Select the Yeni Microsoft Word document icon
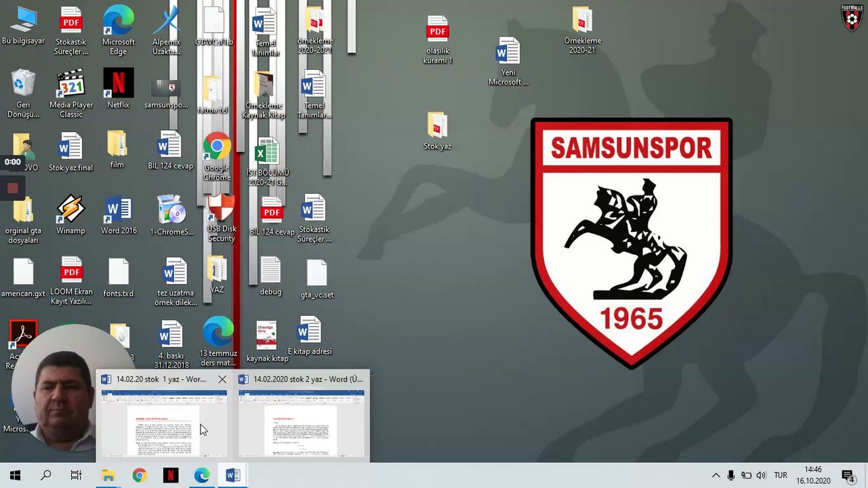Image resolution: width=868 pixels, height=488 pixels. (x=508, y=62)
